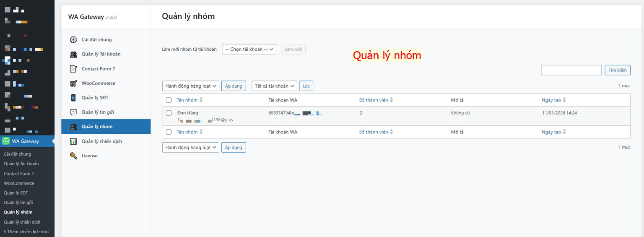
Task: Click the Quản lý tin gửi chat icon
Action: 73,112
